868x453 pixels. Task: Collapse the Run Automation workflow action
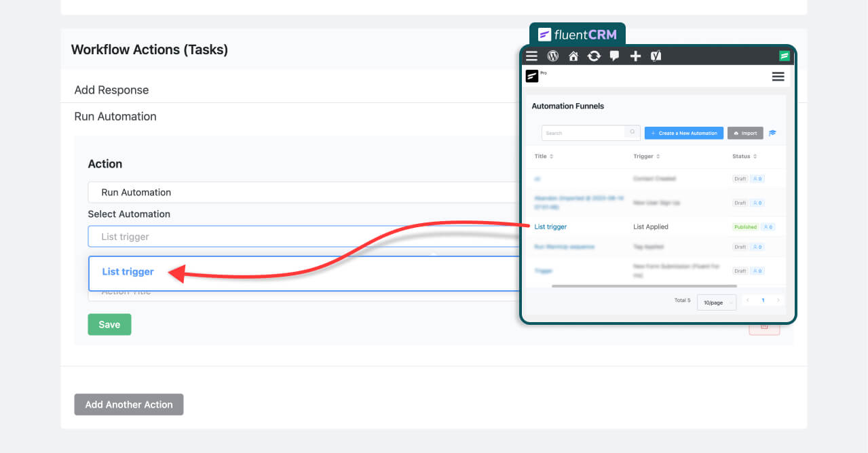point(115,116)
